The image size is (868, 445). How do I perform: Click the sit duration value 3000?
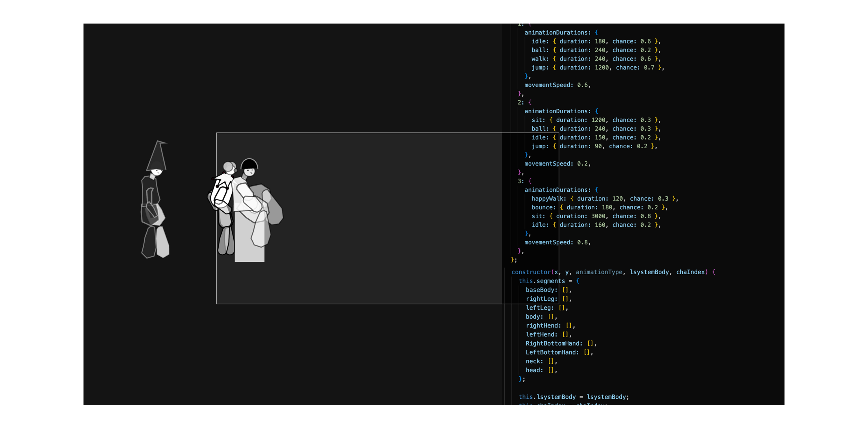click(x=598, y=216)
